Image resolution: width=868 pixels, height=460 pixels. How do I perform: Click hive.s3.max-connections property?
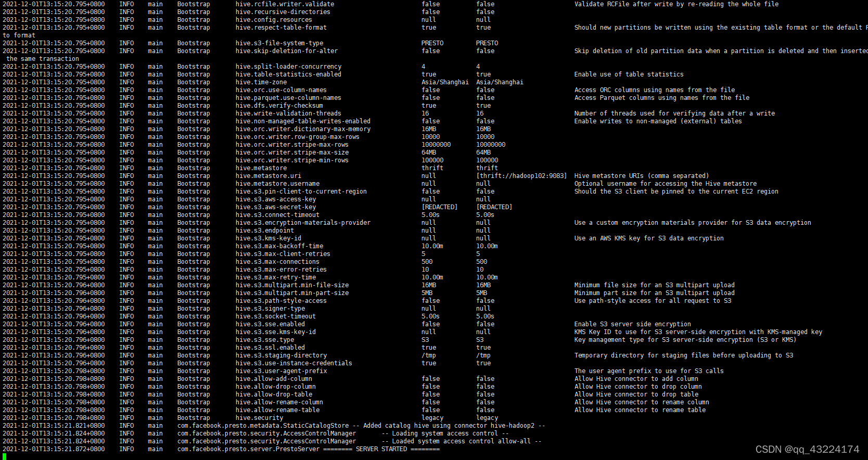[277, 262]
